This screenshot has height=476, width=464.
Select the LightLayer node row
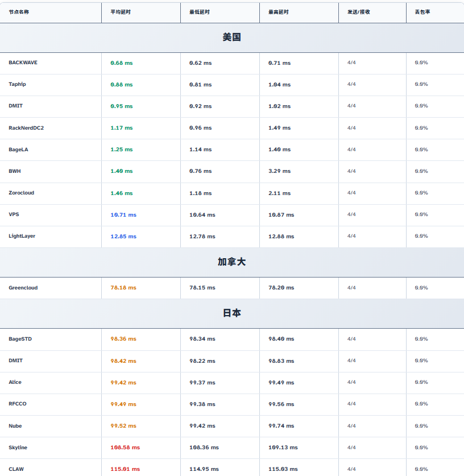22,236
